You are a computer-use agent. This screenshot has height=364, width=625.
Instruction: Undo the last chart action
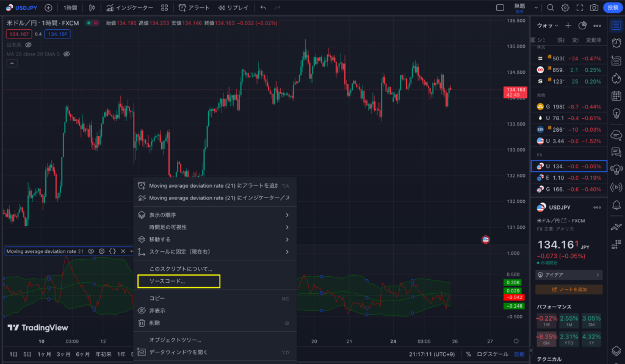(263, 7)
